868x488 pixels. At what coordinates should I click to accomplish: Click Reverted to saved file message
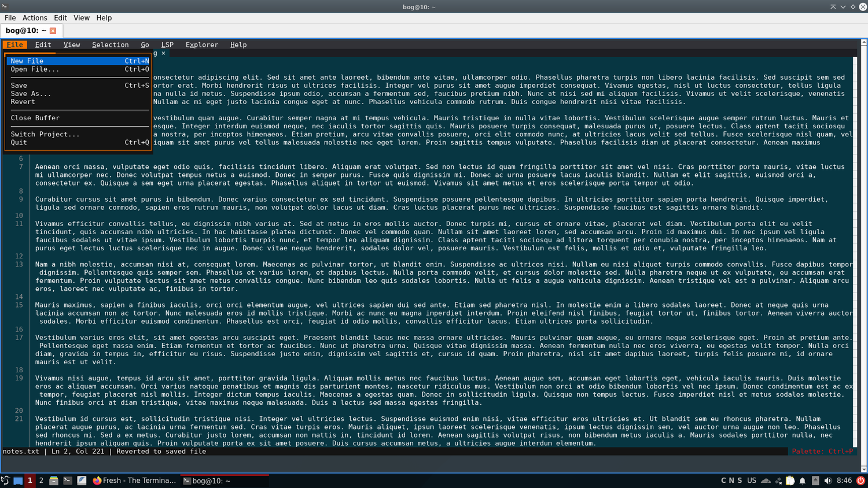point(161,451)
